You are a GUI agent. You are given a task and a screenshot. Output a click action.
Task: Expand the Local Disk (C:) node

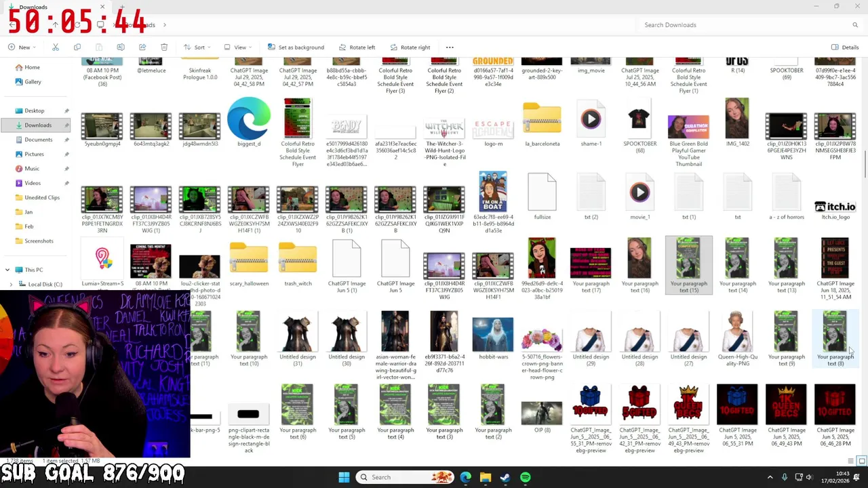(11, 284)
